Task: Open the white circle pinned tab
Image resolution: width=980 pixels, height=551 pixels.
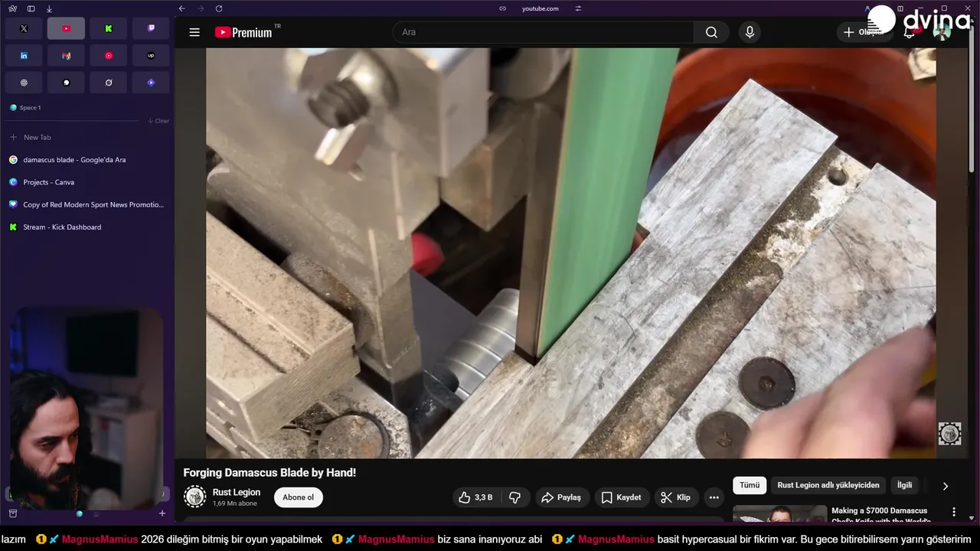Action: (x=66, y=83)
